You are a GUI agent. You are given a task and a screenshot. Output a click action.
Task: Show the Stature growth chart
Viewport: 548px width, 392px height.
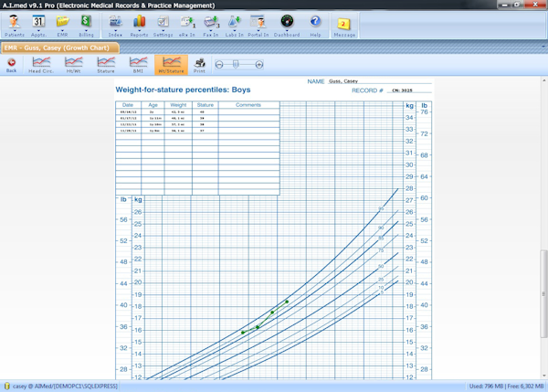pos(106,65)
